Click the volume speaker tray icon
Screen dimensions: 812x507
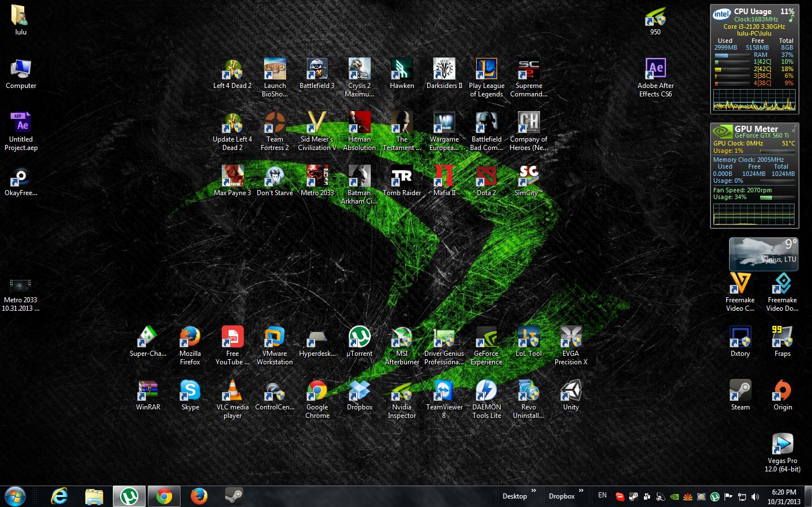pyautogui.click(x=755, y=497)
